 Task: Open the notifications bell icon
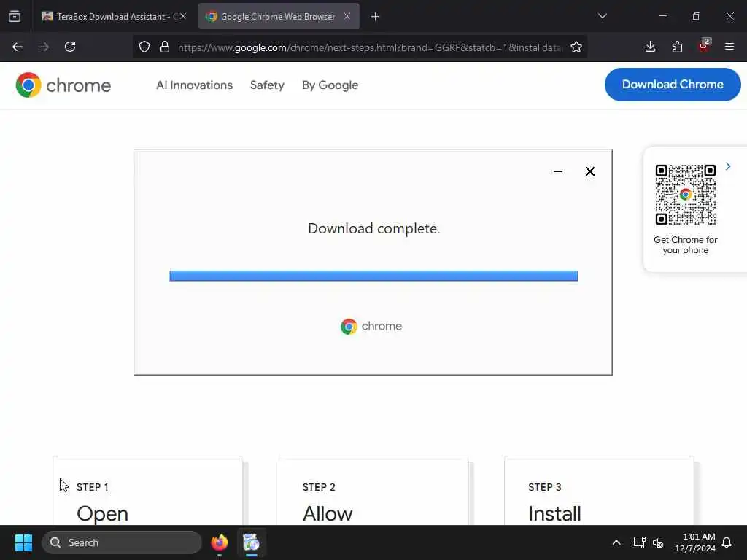pyautogui.click(x=727, y=542)
